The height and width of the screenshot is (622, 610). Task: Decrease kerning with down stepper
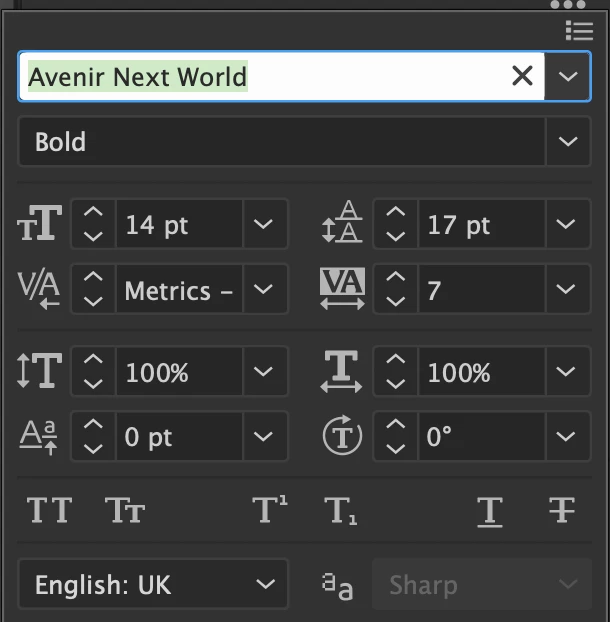pyautogui.click(x=93, y=301)
